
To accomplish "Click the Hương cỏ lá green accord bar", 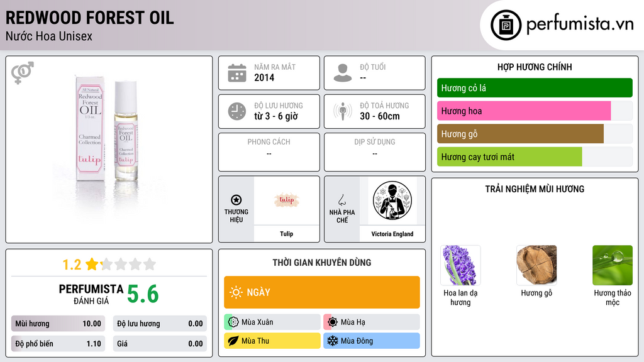I will pyautogui.click(x=535, y=88).
